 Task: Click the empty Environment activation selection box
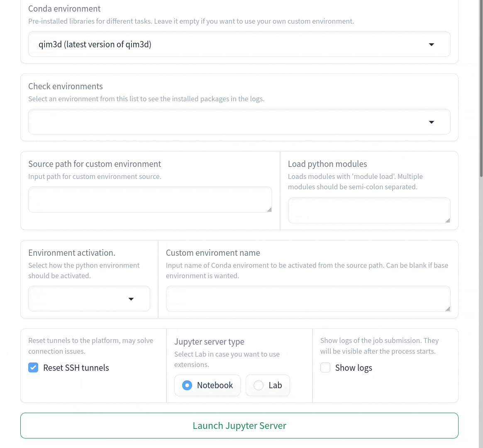coord(77,299)
